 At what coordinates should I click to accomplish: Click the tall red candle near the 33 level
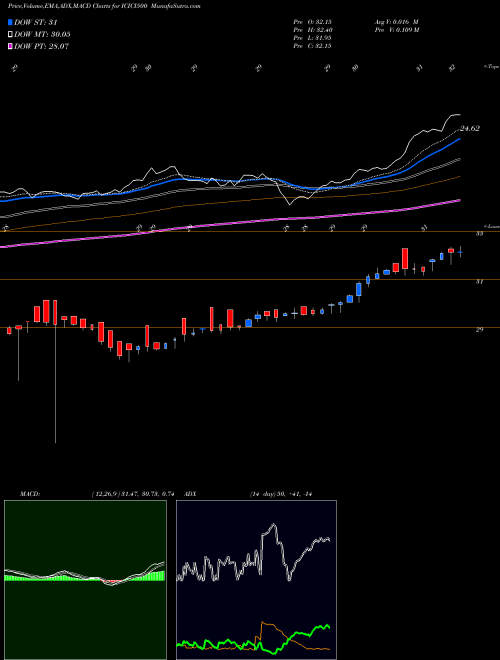click(405, 258)
